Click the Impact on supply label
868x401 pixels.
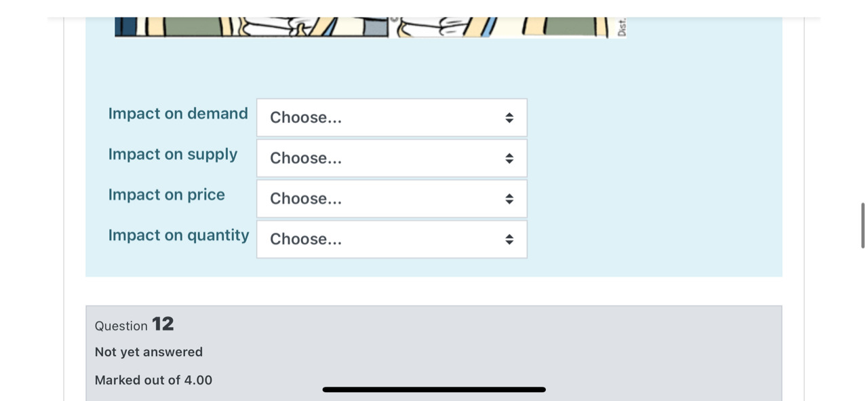click(x=173, y=155)
